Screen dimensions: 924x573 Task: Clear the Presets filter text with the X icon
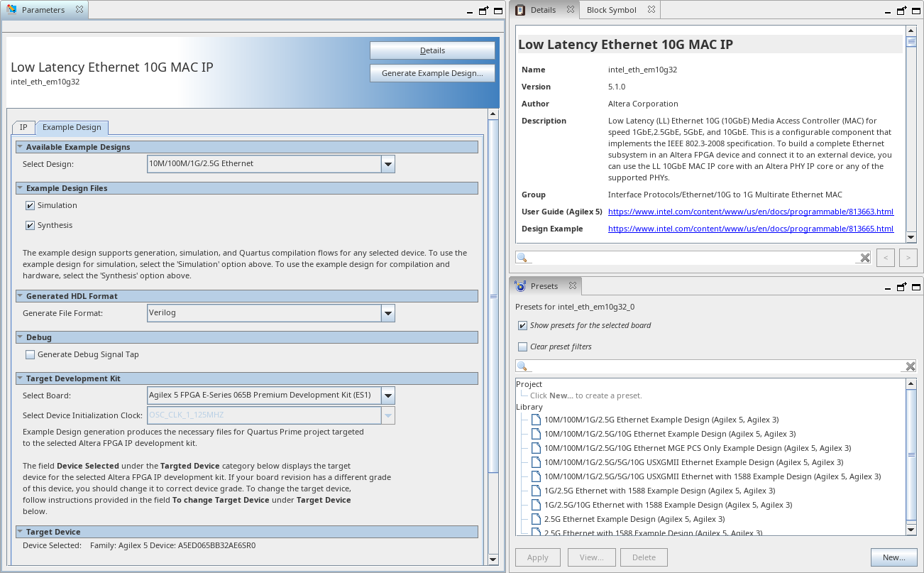(x=910, y=366)
